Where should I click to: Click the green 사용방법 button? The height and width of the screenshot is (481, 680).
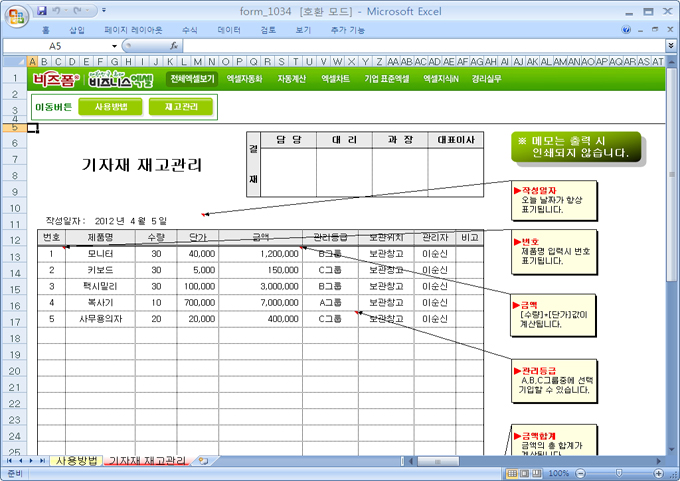[110, 107]
